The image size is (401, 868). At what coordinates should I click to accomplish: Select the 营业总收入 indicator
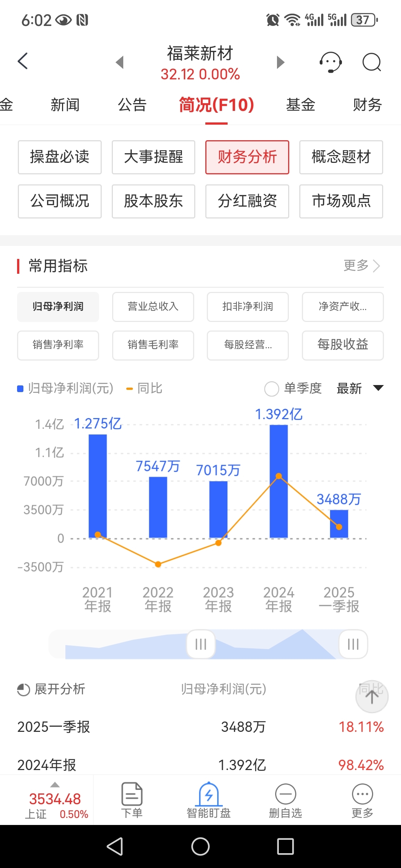click(x=153, y=307)
